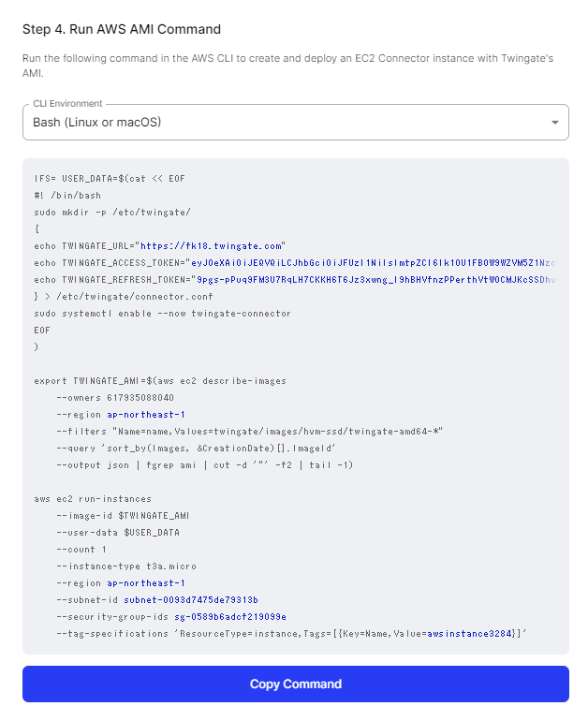Open the CLI Environment dropdown
This screenshot has height=721, width=588.
tap(296, 123)
